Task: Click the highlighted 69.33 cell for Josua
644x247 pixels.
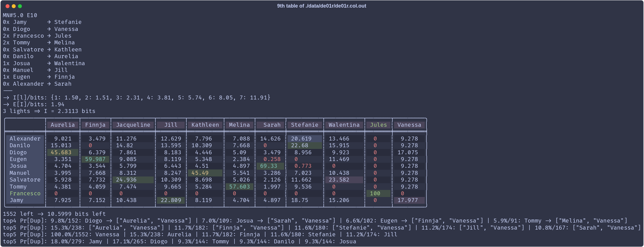Action: point(270,166)
